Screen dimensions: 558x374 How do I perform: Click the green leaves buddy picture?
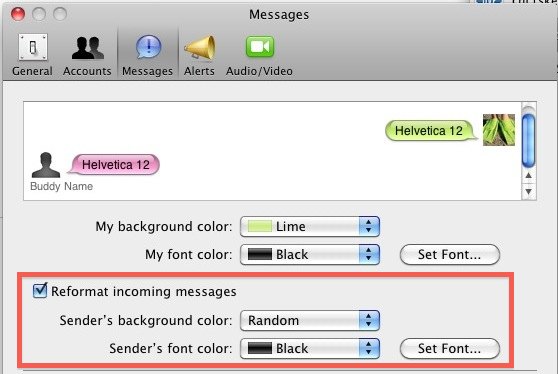(499, 130)
